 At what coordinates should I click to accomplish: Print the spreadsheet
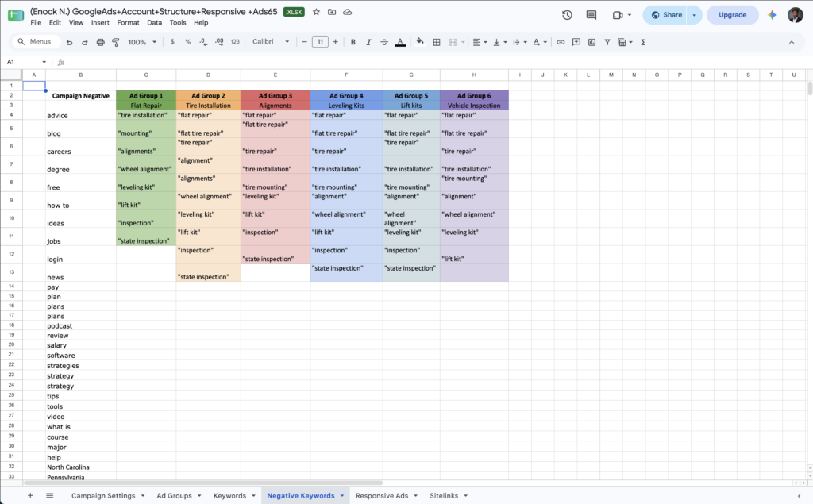click(101, 42)
